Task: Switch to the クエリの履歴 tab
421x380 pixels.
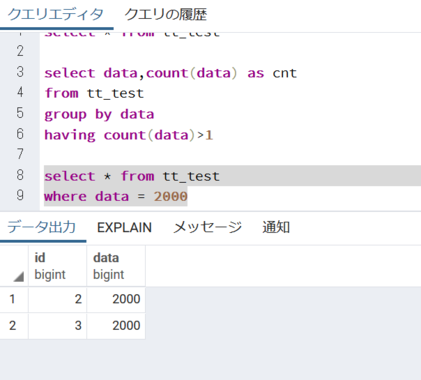Action: pos(166,14)
